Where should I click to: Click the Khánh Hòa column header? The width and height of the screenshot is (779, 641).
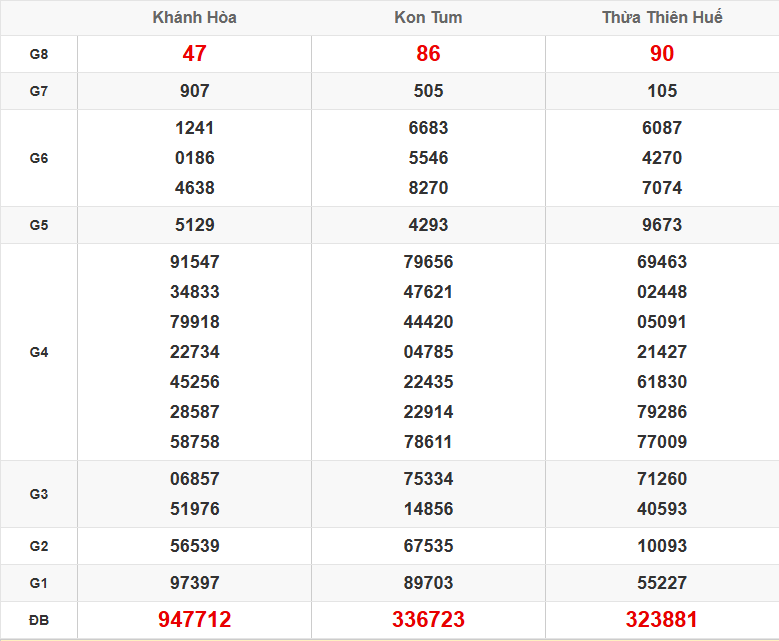(194, 18)
